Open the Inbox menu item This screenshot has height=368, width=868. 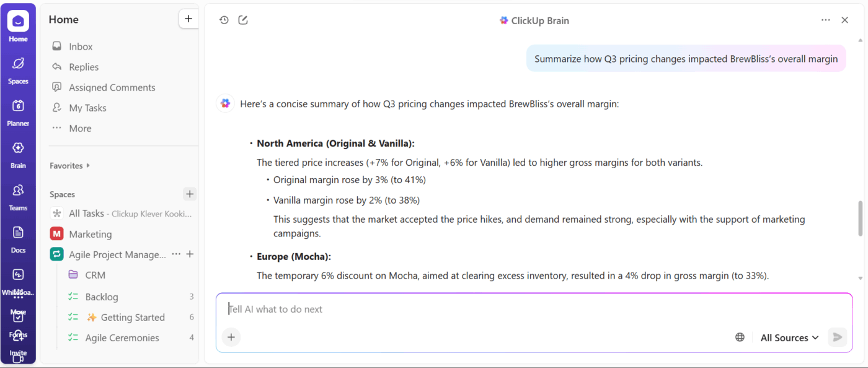79,46
